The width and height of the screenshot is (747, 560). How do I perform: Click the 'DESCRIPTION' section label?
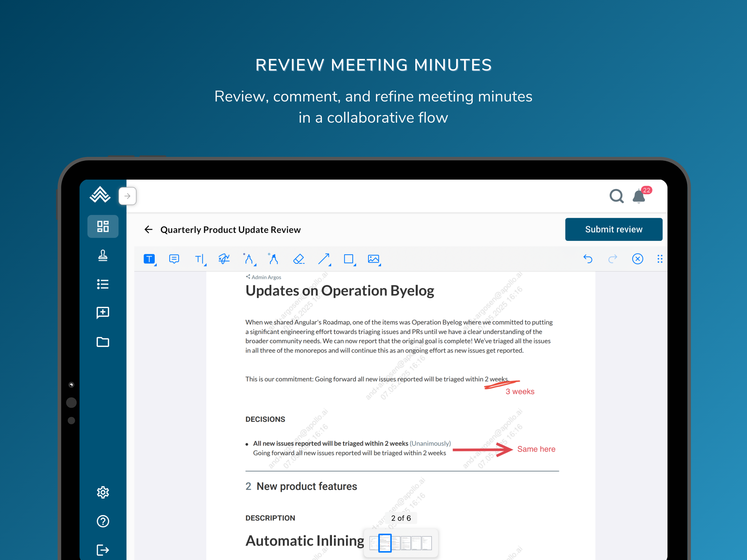tap(270, 518)
